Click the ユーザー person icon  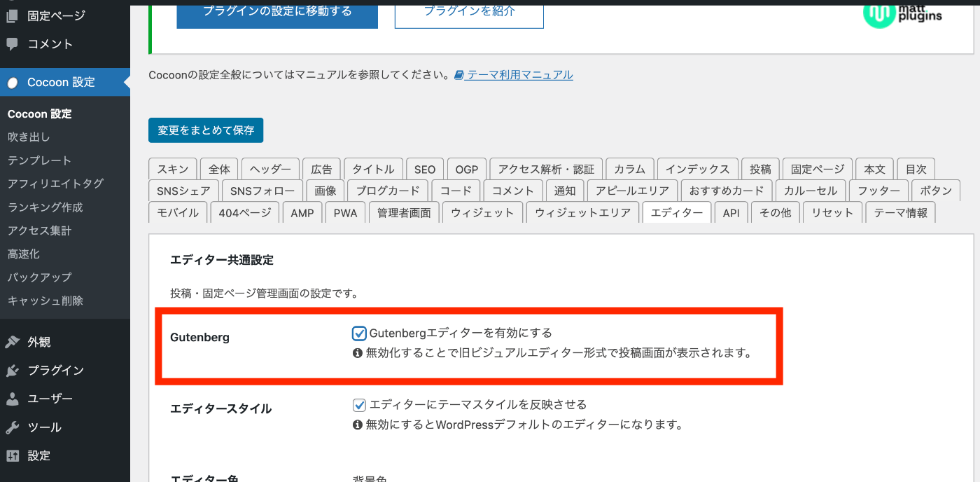click(13, 399)
